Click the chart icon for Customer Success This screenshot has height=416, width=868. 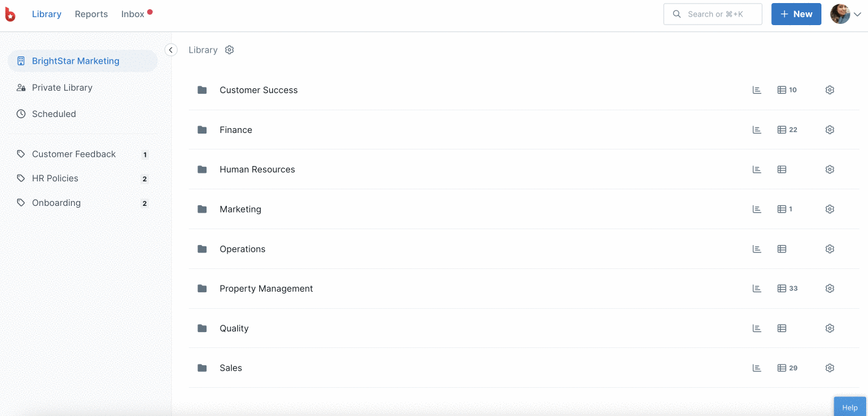[x=757, y=90]
